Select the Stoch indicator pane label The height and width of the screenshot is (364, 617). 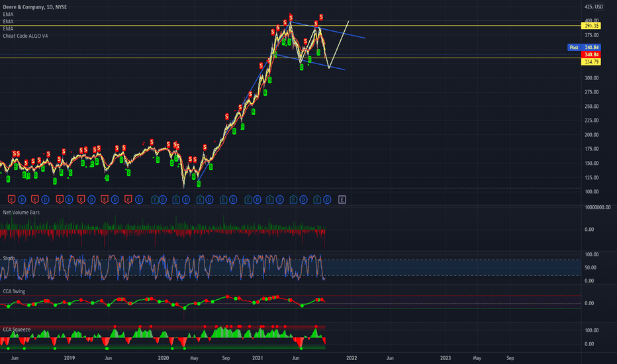[9, 258]
